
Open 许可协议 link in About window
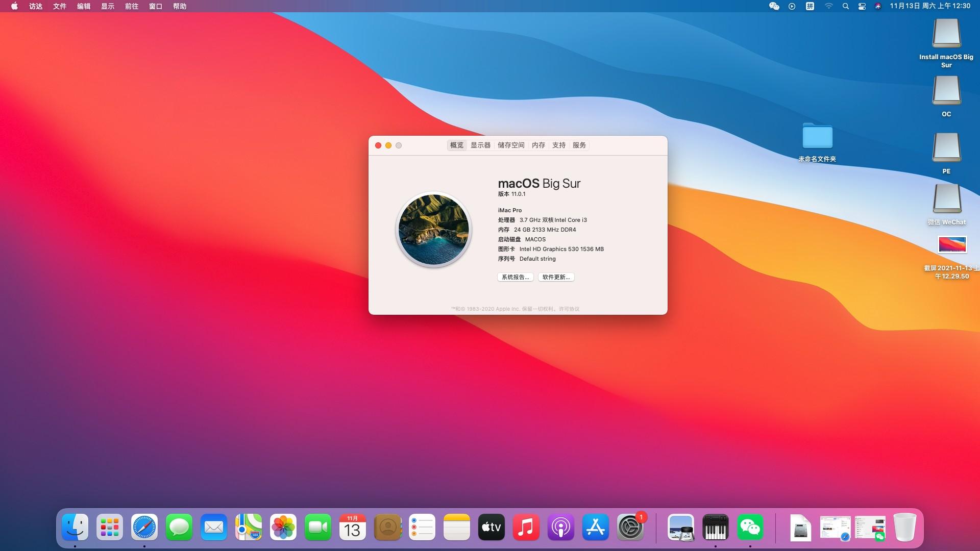click(569, 309)
